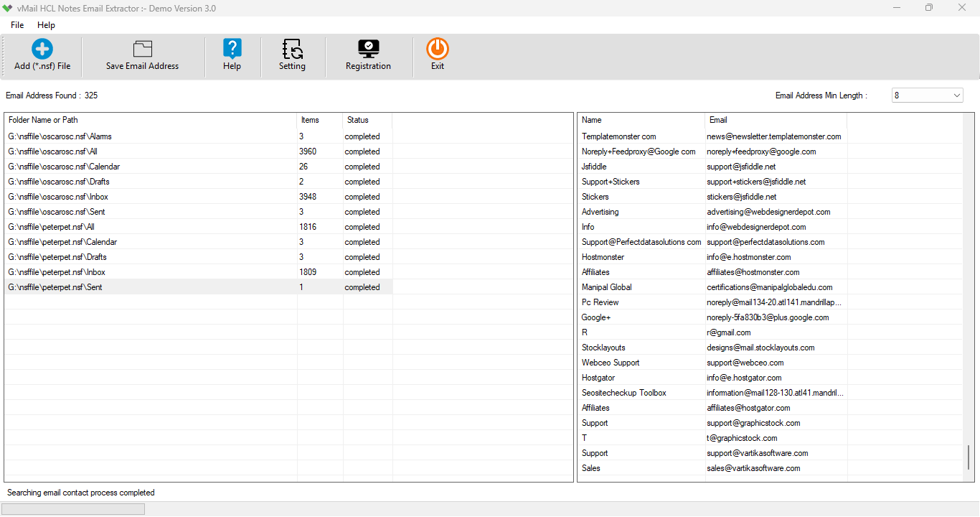Click the Save Email Address folder icon
Image resolution: width=980 pixels, height=517 pixels.
[143, 49]
